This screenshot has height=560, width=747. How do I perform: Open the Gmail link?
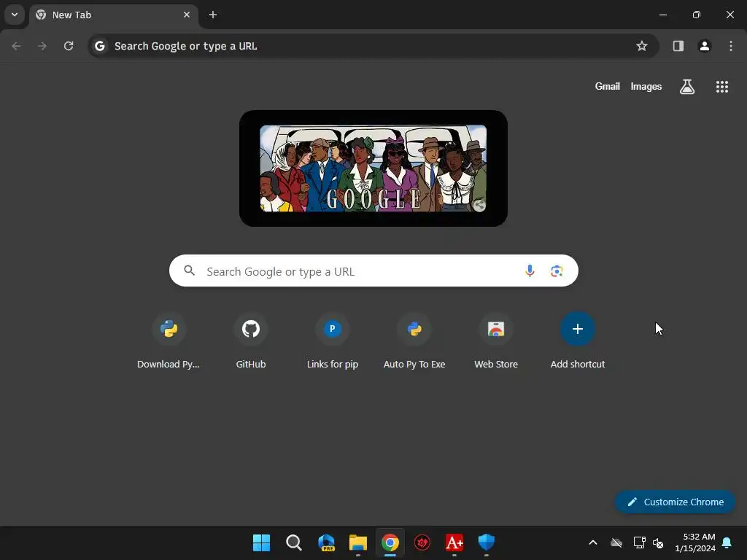tap(608, 86)
